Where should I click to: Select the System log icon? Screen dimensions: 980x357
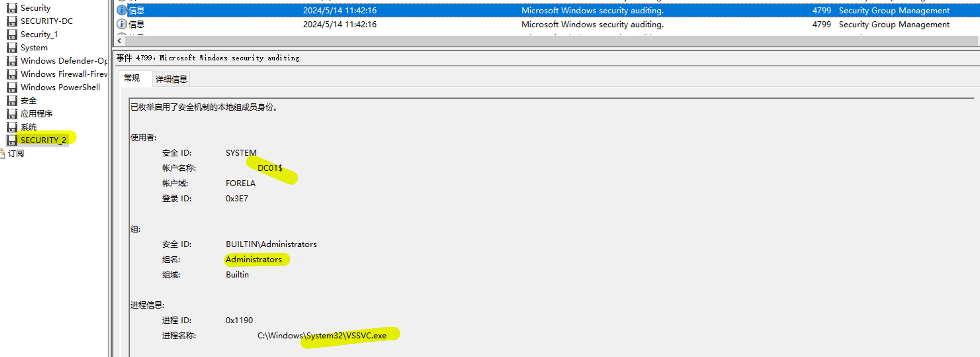(12, 48)
